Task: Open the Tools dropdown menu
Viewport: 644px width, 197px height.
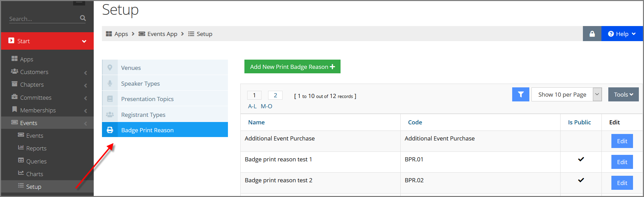Action: 623,95
